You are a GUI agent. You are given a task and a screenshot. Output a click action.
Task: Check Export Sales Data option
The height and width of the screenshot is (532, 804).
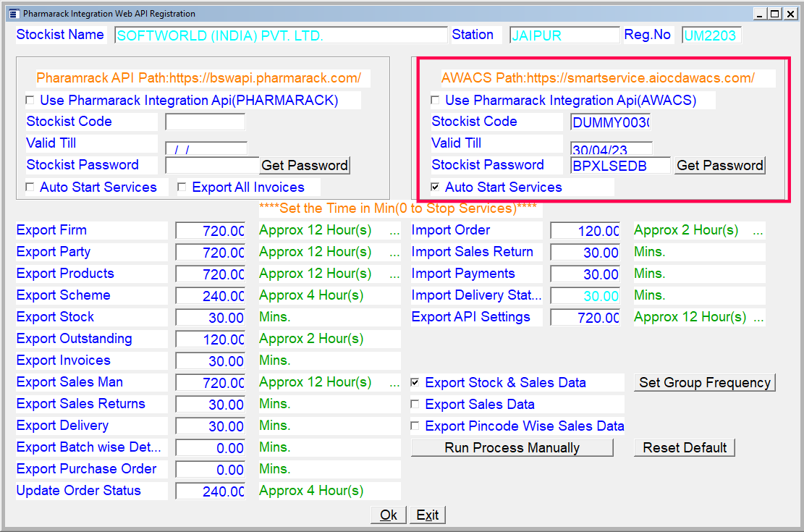(415, 405)
